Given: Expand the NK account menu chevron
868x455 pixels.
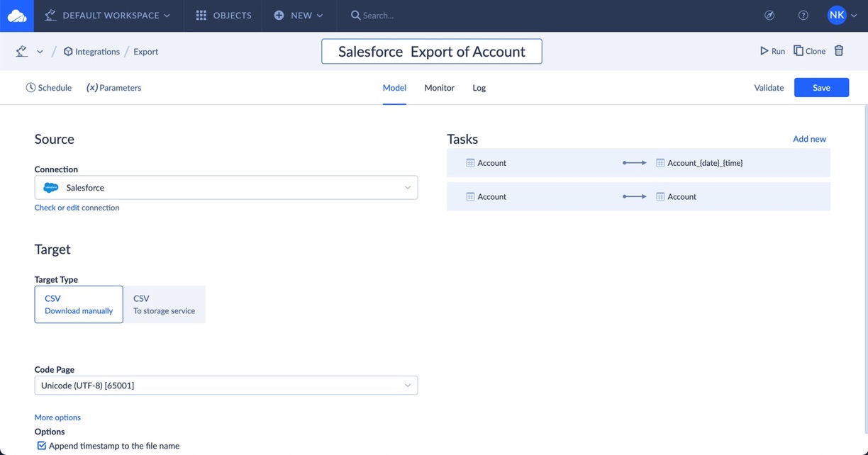Looking at the screenshot, I should [853, 16].
